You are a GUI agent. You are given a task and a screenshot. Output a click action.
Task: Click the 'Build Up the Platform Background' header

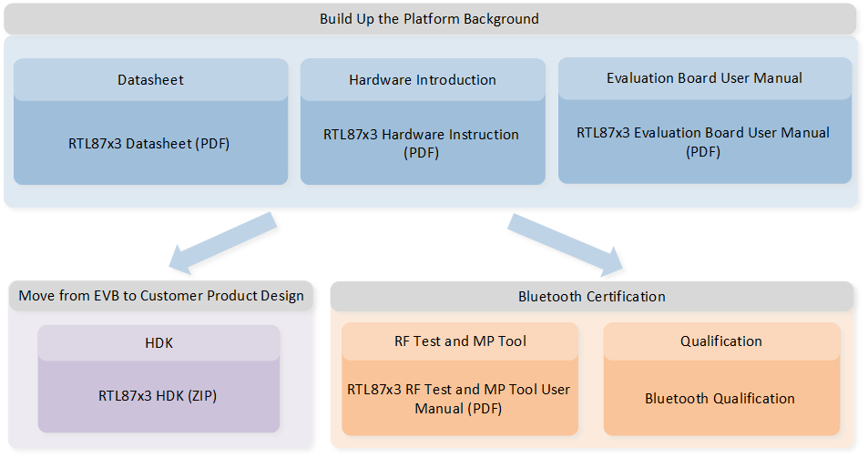click(429, 19)
